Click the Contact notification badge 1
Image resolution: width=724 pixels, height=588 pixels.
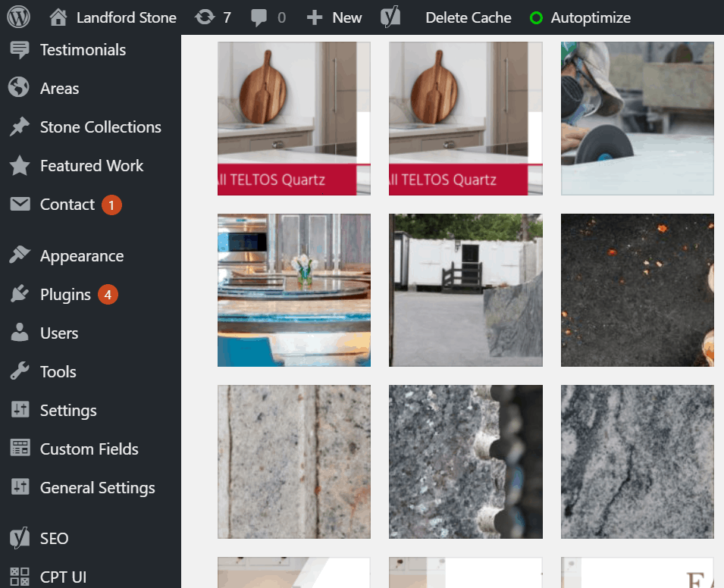pos(111,205)
